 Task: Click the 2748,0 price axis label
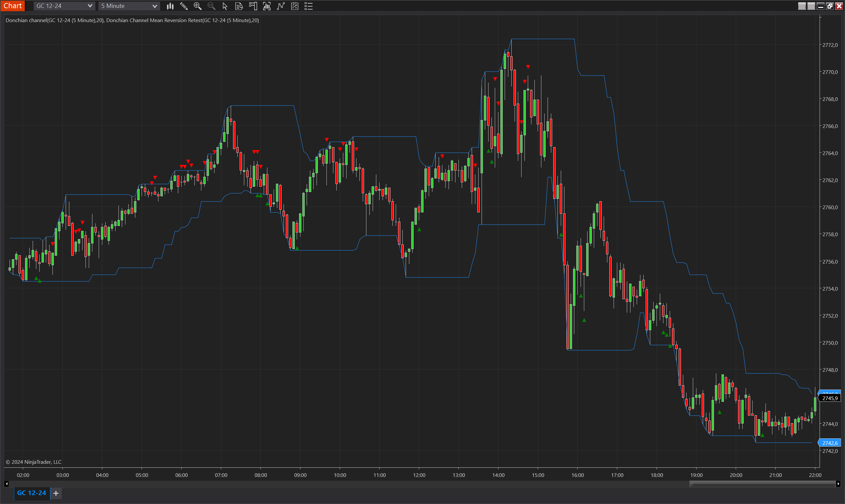coord(830,370)
